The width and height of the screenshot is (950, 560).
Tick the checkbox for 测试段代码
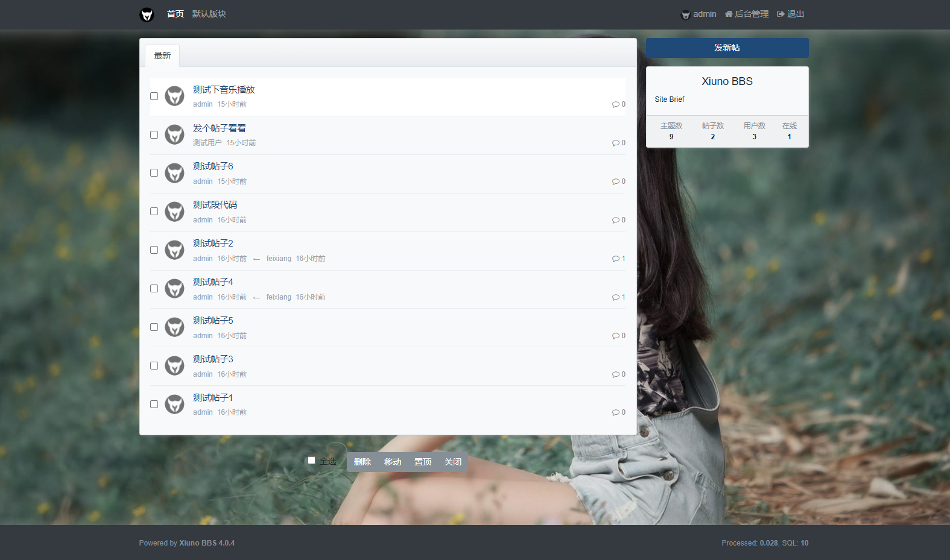click(154, 211)
